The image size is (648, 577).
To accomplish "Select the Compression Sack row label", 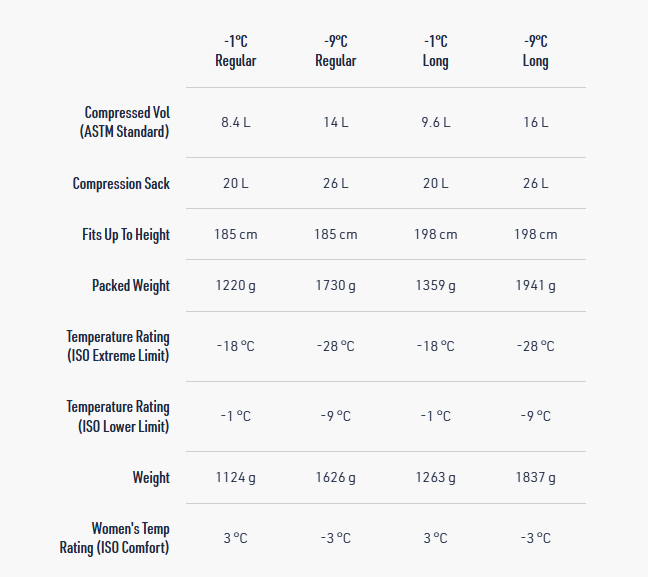I will (121, 184).
